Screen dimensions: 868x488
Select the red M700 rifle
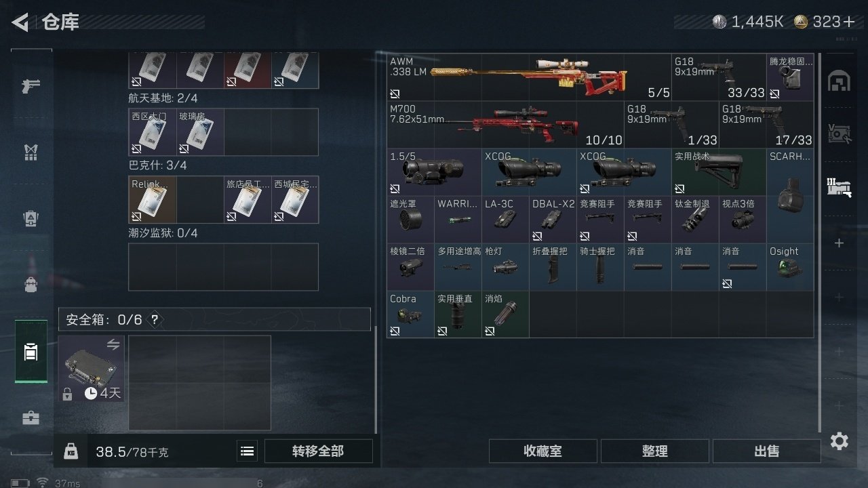coord(505,125)
